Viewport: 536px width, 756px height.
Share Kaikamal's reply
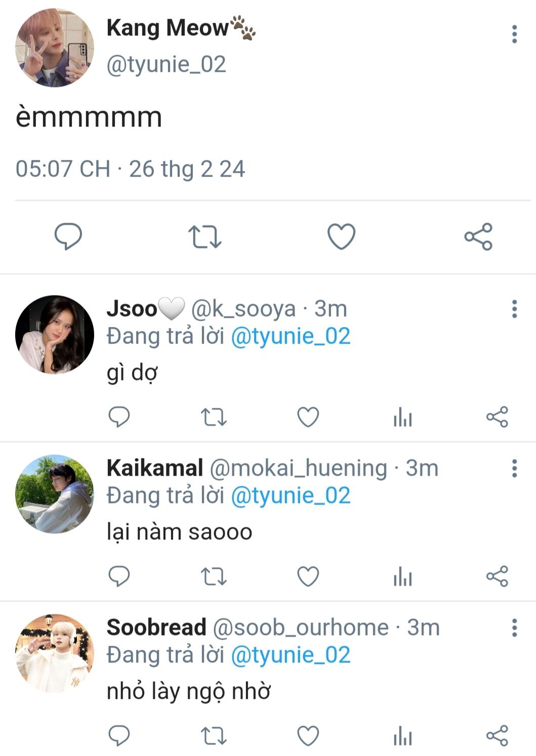(x=497, y=576)
